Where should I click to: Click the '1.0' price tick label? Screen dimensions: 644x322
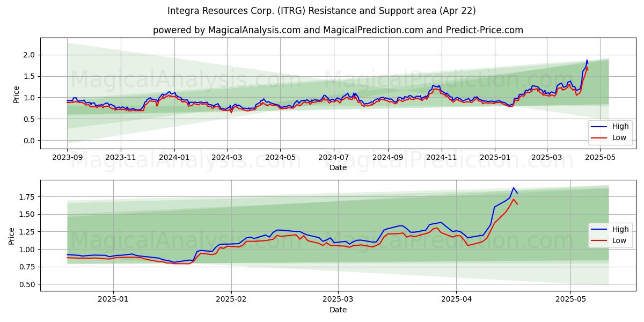pos(30,98)
